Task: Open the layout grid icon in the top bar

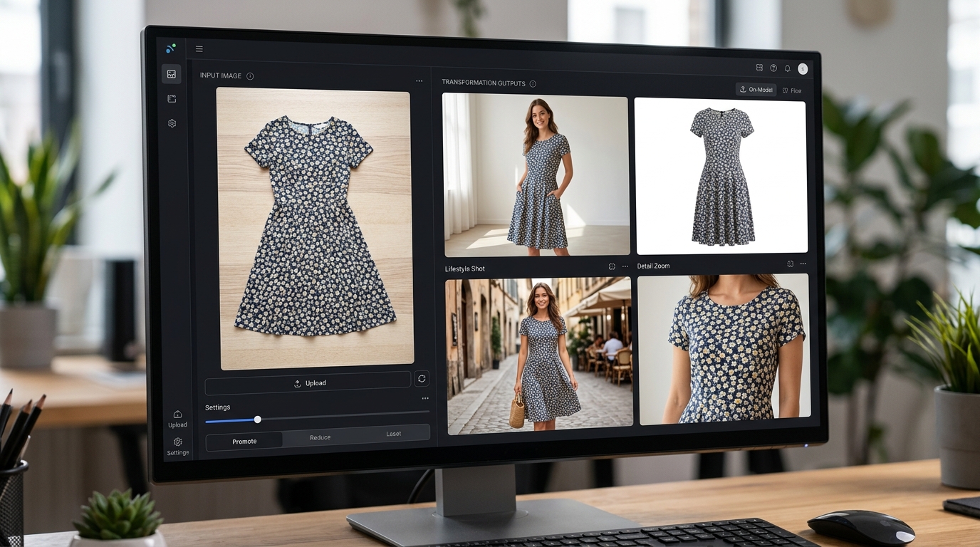Action: coord(759,68)
